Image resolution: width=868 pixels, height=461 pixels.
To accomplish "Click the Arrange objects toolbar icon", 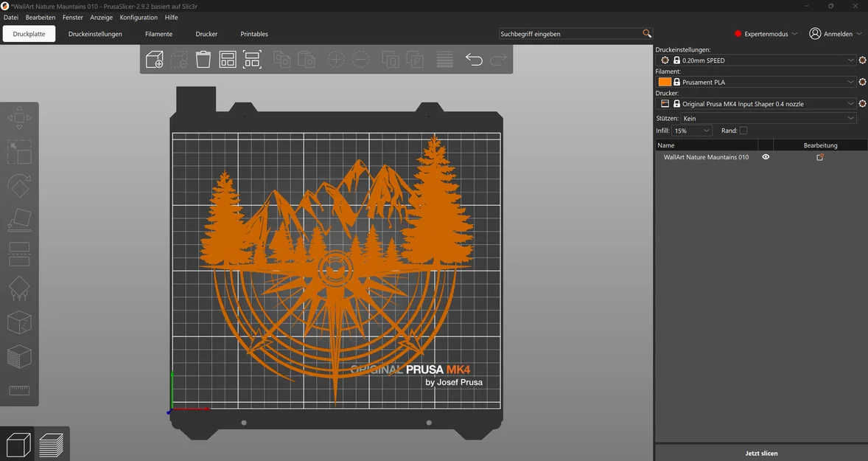I will pyautogui.click(x=228, y=59).
